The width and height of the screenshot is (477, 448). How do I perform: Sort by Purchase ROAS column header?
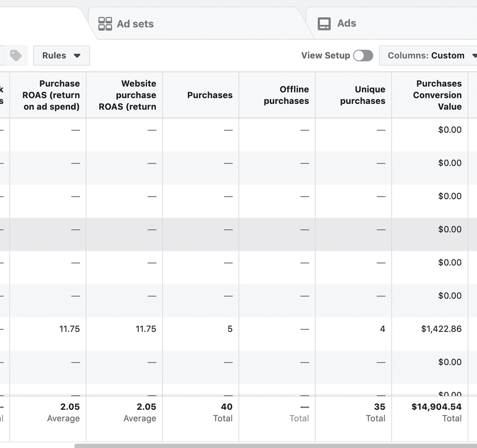click(x=48, y=95)
